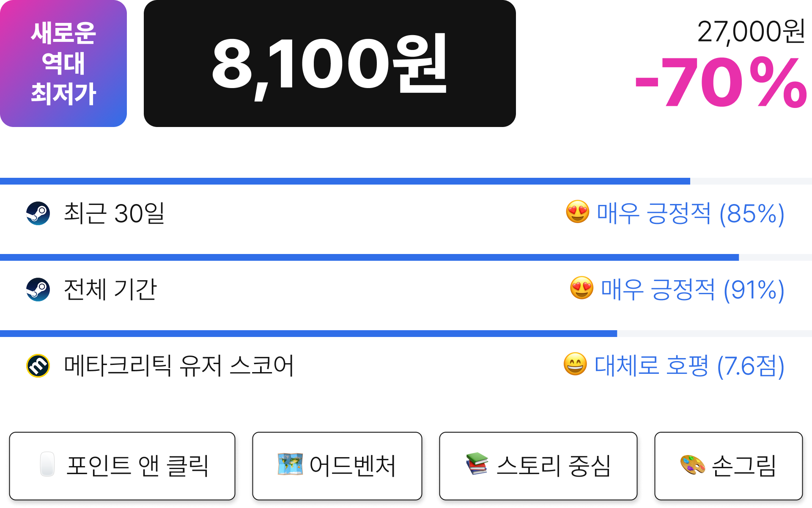The image size is (812, 508).
Task: Click the Steam icon beside 전체 기간
Action: pos(38,290)
